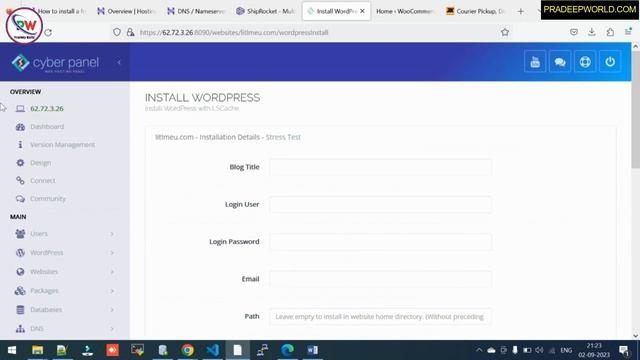The image size is (640, 360).
Task: Open Design in the sidebar
Action: point(40,162)
